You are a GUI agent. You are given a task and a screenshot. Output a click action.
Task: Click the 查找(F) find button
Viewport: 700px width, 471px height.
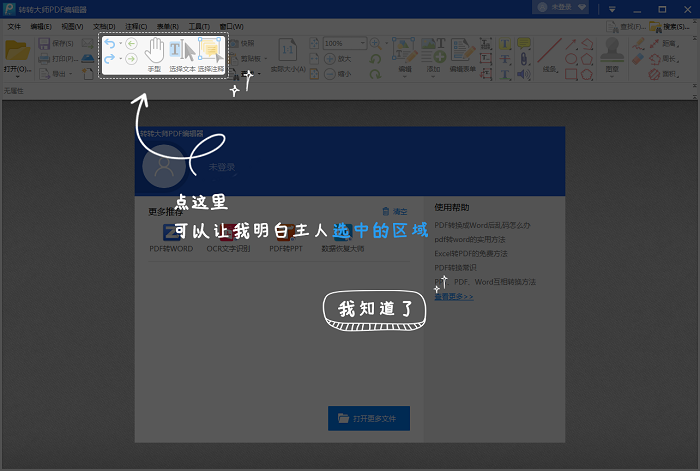pyautogui.click(x=626, y=27)
